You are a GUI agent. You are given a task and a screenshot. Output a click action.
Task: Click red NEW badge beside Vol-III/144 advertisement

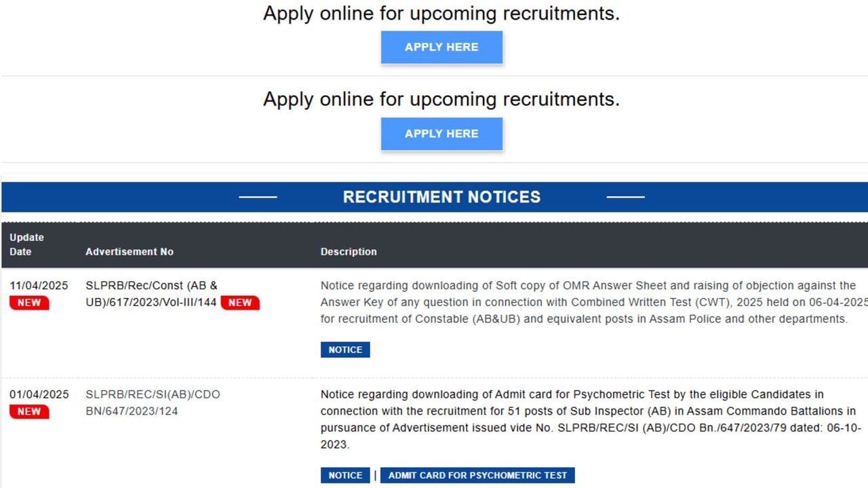click(x=240, y=303)
